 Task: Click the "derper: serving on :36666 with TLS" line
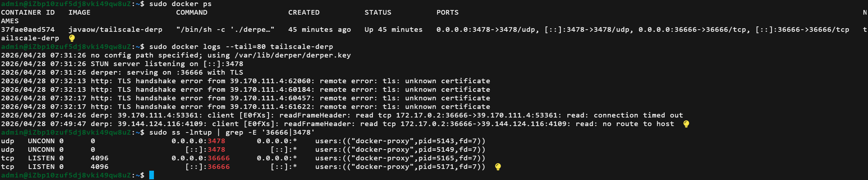[167, 72]
